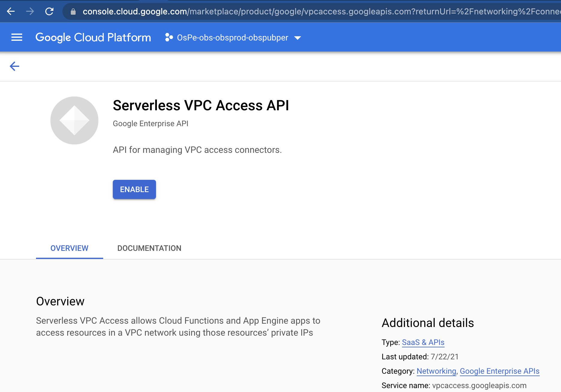Select the Overview tab
The image size is (561, 392).
[69, 248]
